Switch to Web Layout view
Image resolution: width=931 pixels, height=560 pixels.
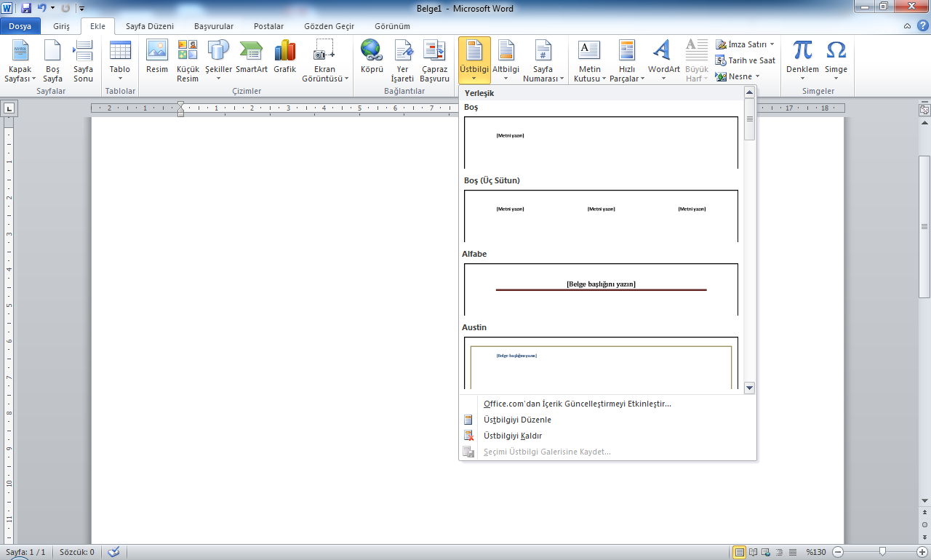[x=767, y=552]
